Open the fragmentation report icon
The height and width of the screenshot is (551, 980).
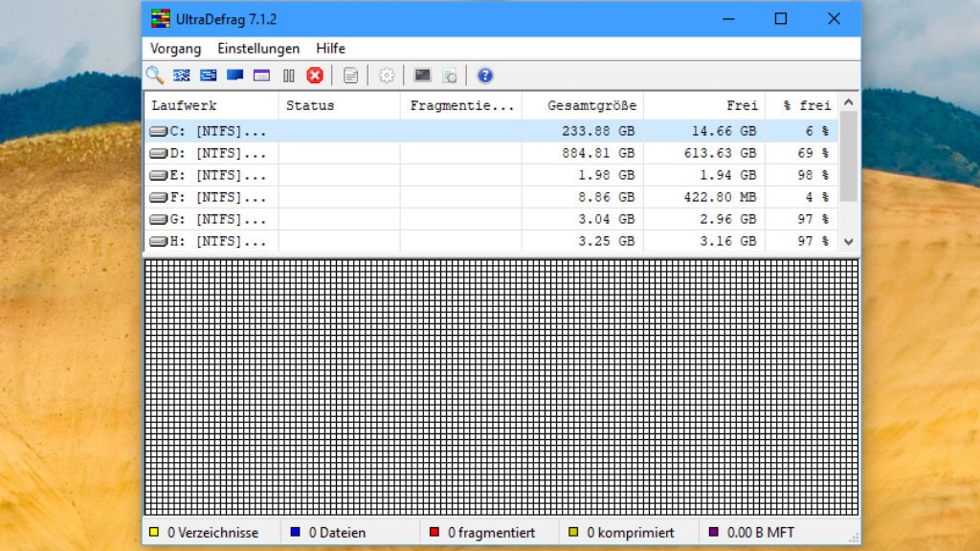pos(350,76)
